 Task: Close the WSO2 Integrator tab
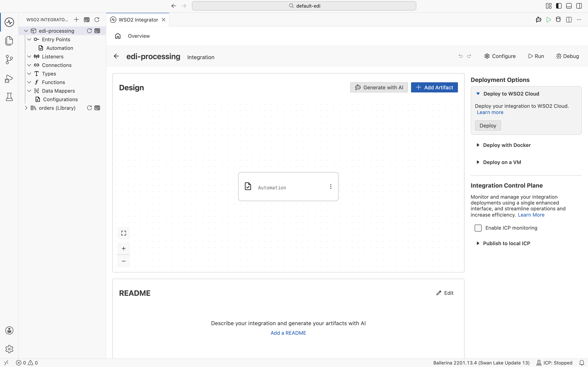164,20
